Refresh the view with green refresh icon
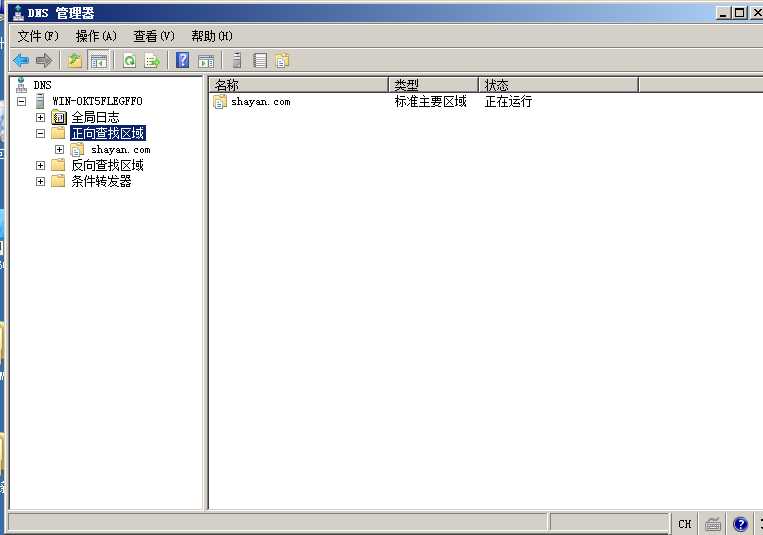763x535 pixels. 129,61
